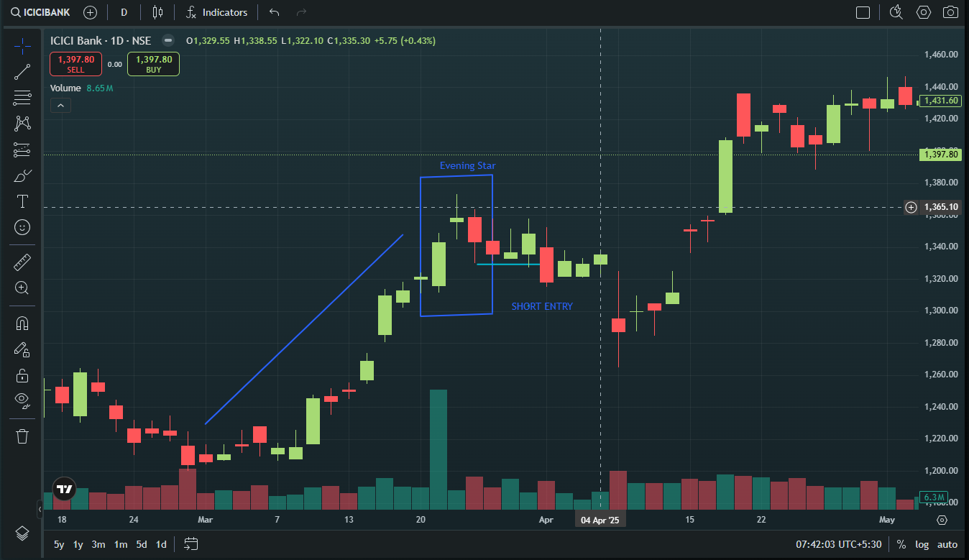This screenshot has width=969, height=560.
Task: Switch to the 3m time range
Action: click(x=98, y=544)
